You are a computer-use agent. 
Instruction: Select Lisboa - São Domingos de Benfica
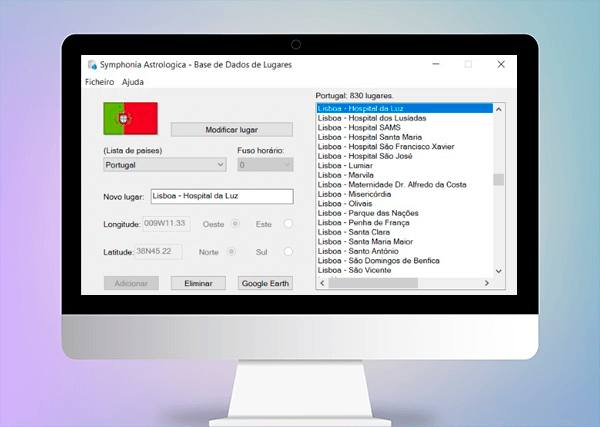[405, 261]
